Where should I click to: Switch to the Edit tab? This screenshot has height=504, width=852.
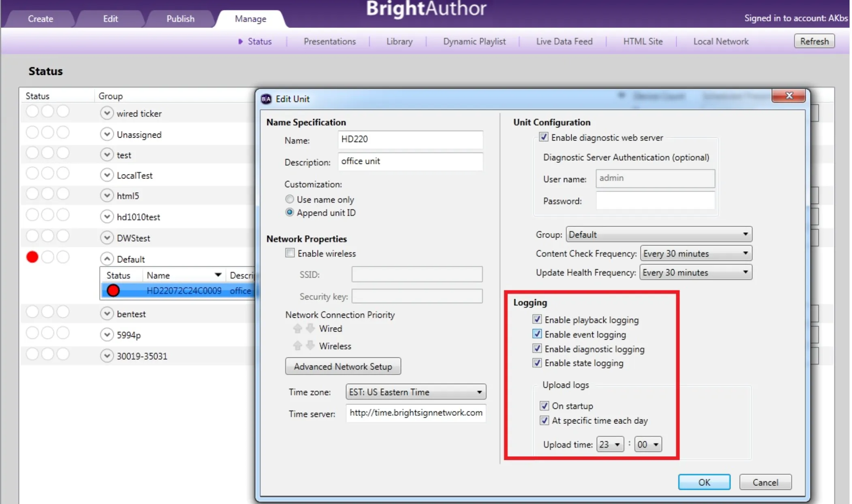coord(110,19)
